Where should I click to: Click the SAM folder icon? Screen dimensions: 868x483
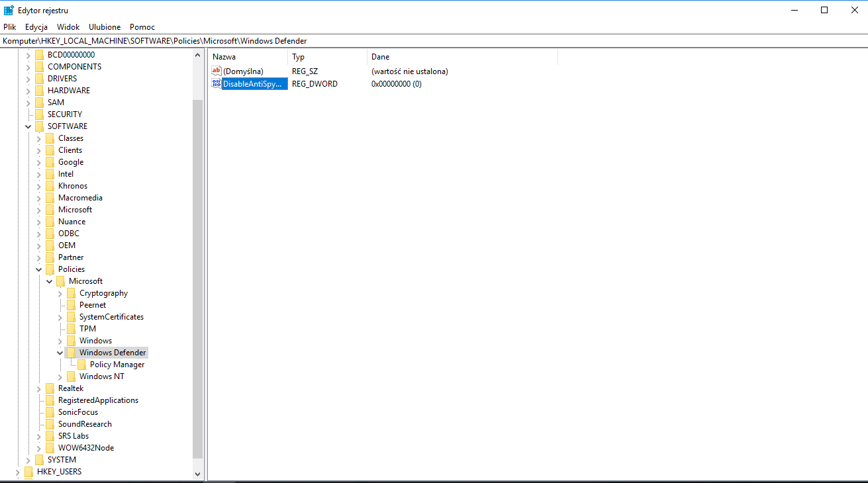coord(39,103)
